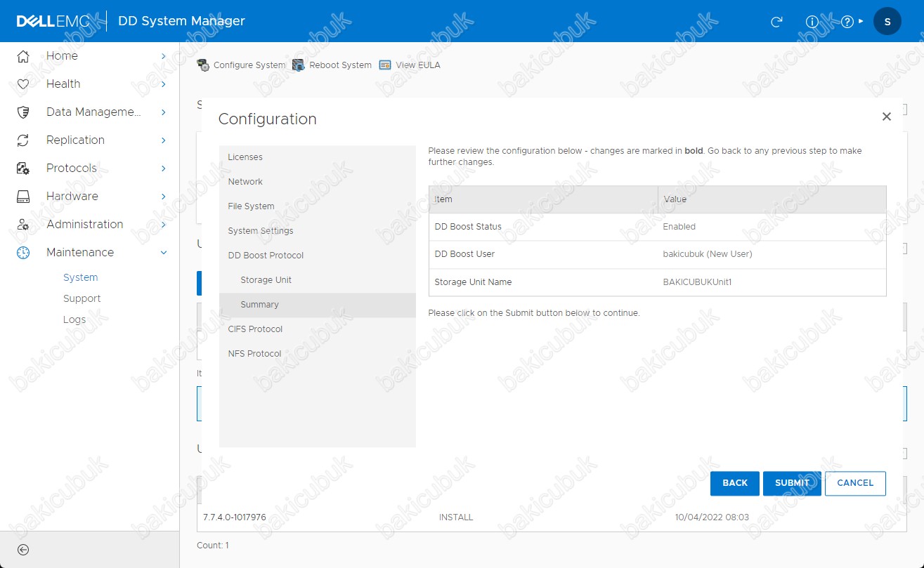Select the Summary wizard step

tap(318, 305)
